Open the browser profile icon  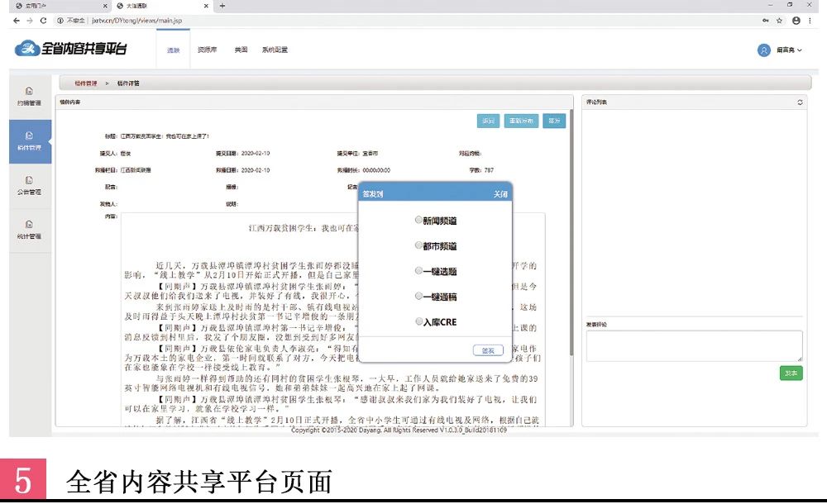[x=796, y=21]
